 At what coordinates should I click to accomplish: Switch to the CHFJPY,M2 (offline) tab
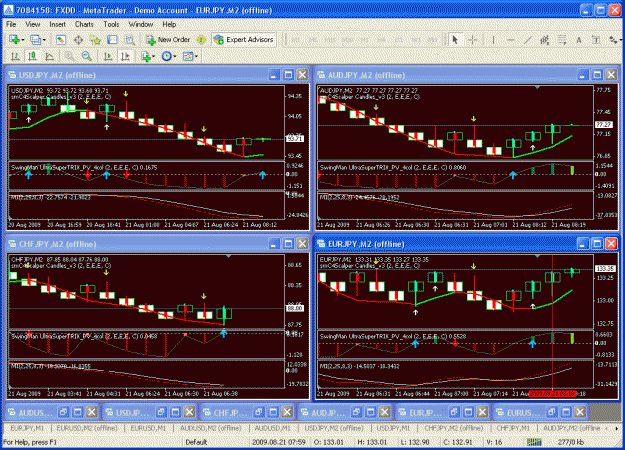click(x=454, y=428)
